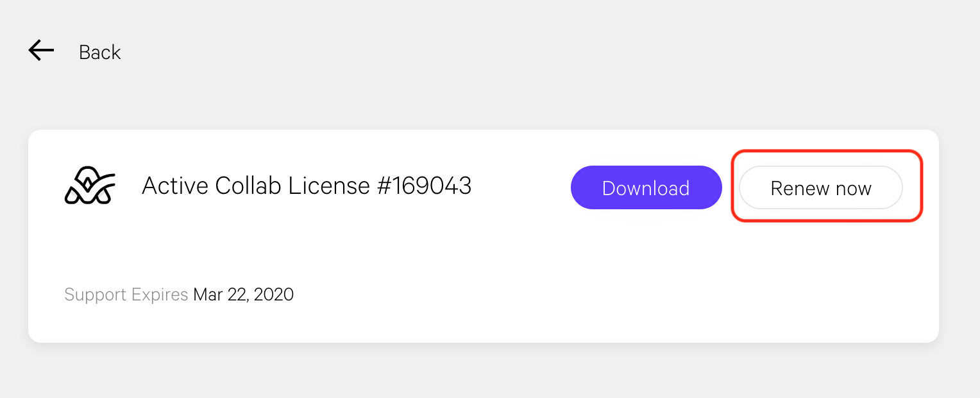This screenshot has width=980, height=398.
Task: Click the word License in the title
Action: (x=329, y=186)
